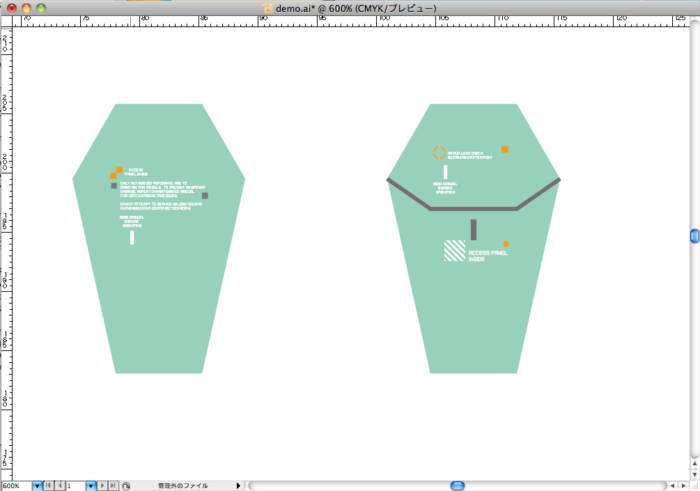
Task: Open the 600% zoom level dropdown
Action: tap(38, 485)
